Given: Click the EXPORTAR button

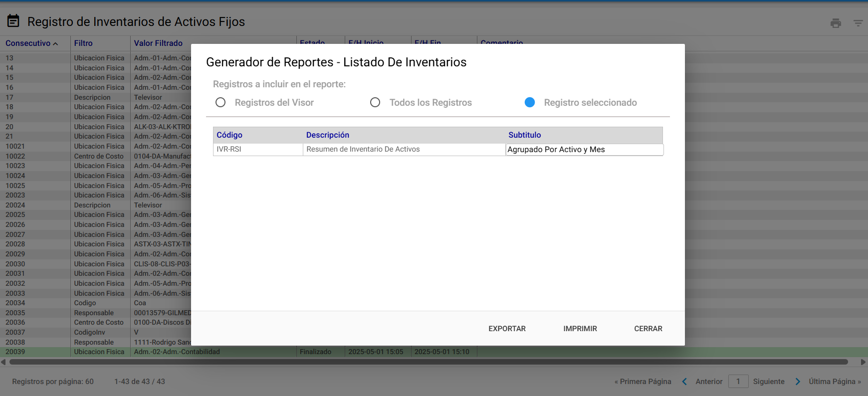Looking at the screenshot, I should pyautogui.click(x=507, y=329).
